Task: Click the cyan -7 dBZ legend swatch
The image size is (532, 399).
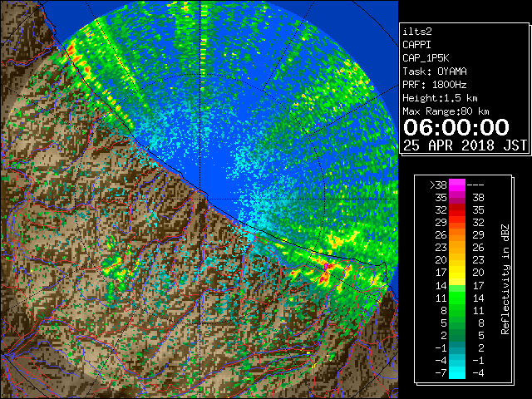Action: 457,373
